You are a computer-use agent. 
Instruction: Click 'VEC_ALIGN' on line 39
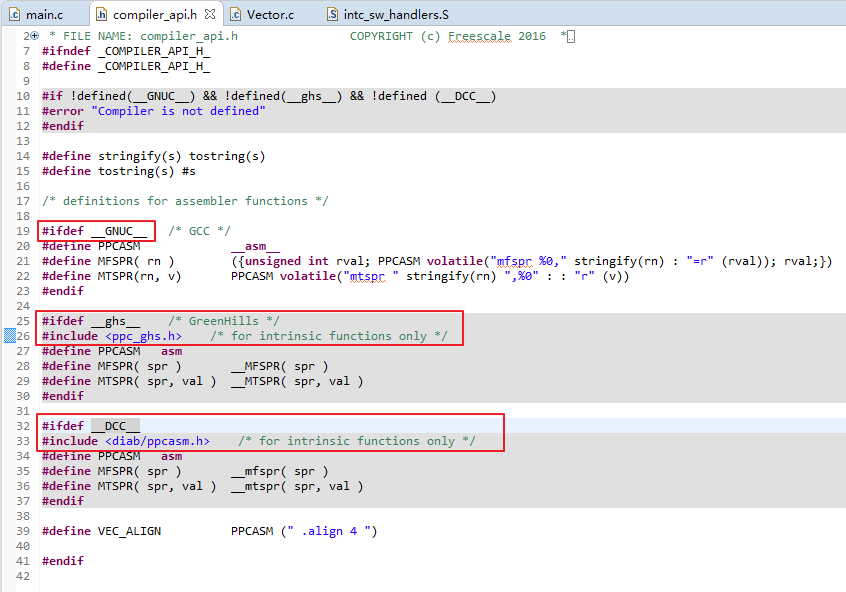pos(129,532)
